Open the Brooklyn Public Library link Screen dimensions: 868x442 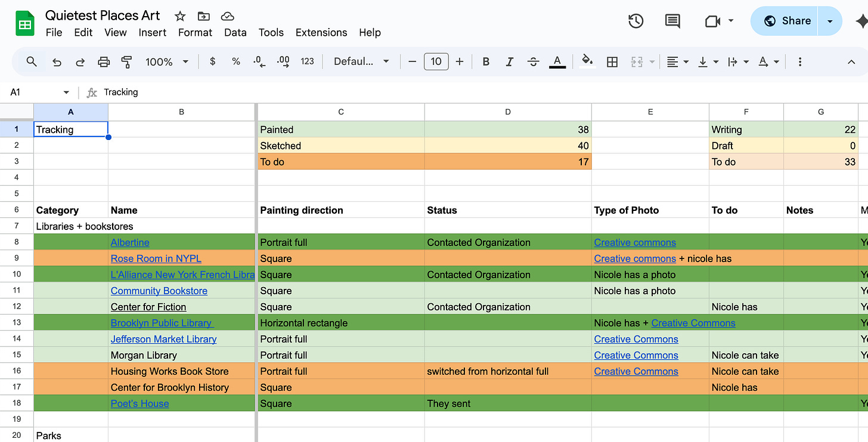[162, 323]
